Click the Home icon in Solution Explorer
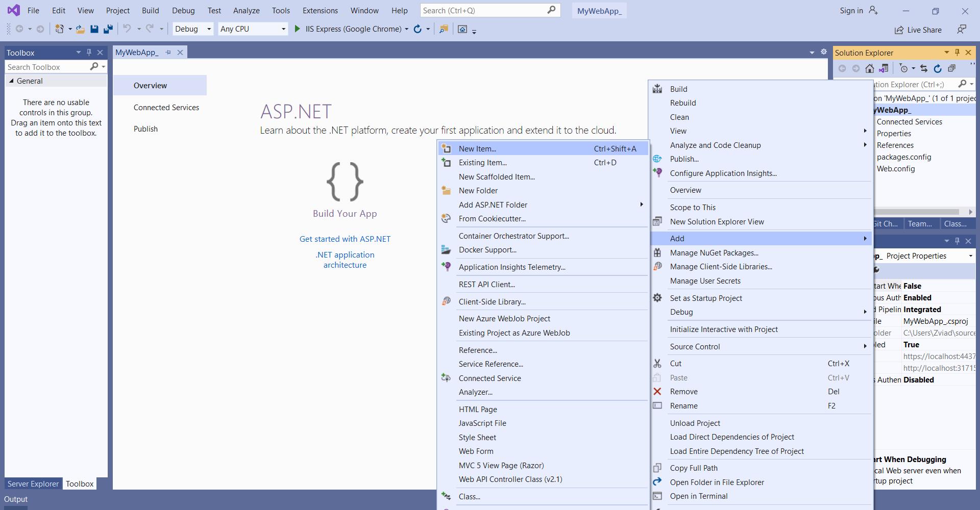The height and width of the screenshot is (510, 980). [x=870, y=68]
